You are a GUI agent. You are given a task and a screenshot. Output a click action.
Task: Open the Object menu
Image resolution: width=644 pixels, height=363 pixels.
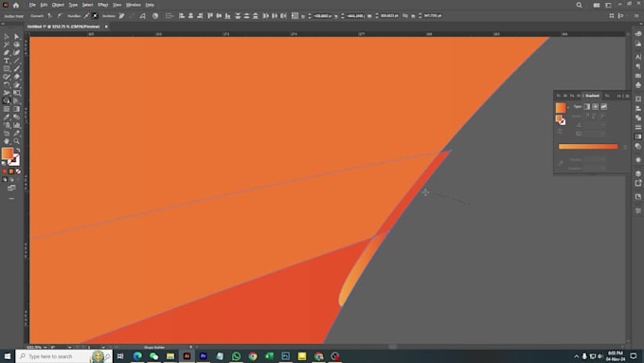click(58, 5)
